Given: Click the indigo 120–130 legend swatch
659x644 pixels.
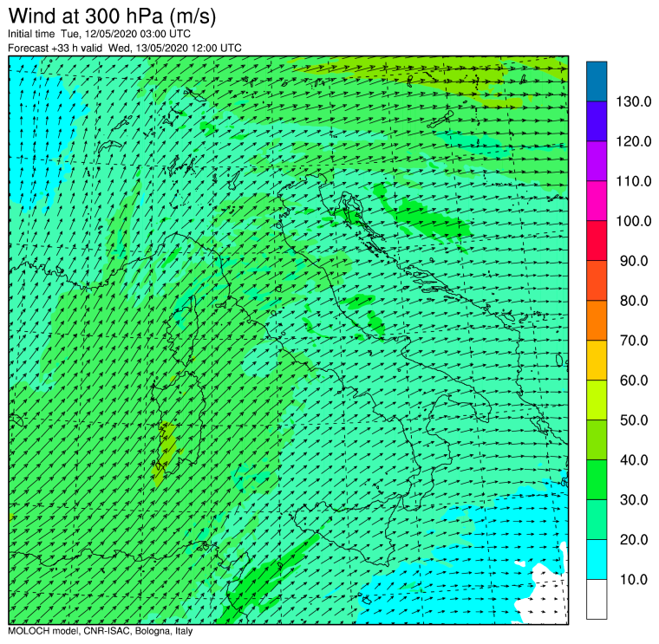Looking at the screenshot, I should coord(597,121).
